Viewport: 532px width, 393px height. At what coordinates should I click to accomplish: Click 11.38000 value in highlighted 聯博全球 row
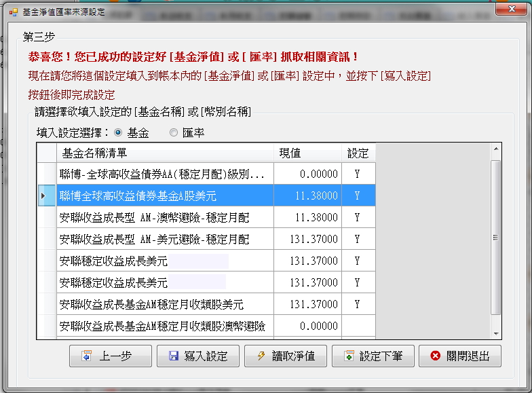[307, 195]
